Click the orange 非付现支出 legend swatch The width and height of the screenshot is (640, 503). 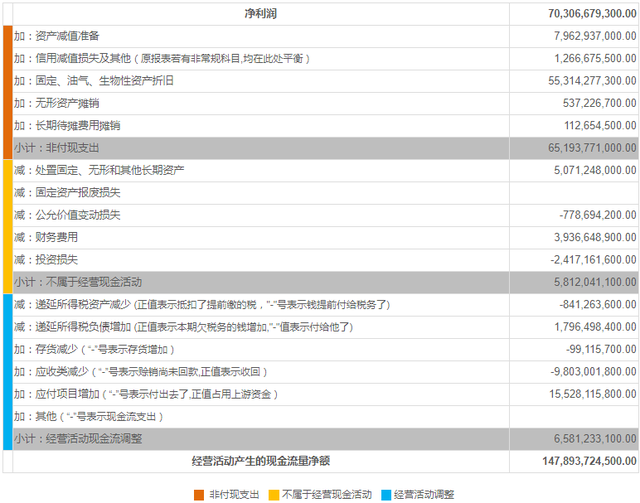[x=199, y=495]
